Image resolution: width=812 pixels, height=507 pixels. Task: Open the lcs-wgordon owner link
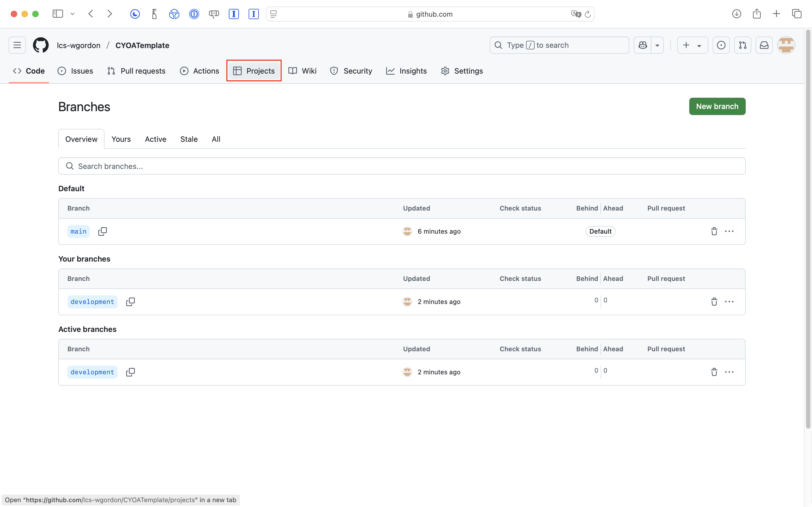click(78, 45)
